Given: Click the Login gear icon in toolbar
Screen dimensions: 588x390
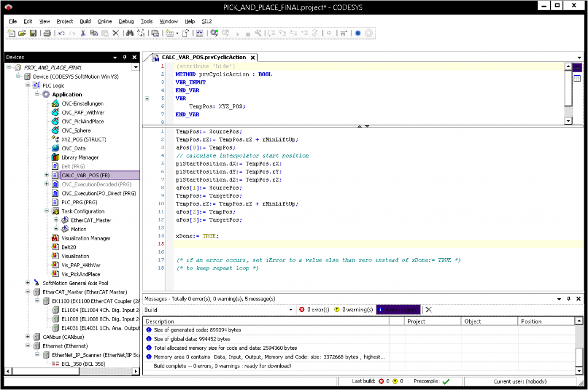Looking at the screenshot, I should pyautogui.click(x=214, y=33).
